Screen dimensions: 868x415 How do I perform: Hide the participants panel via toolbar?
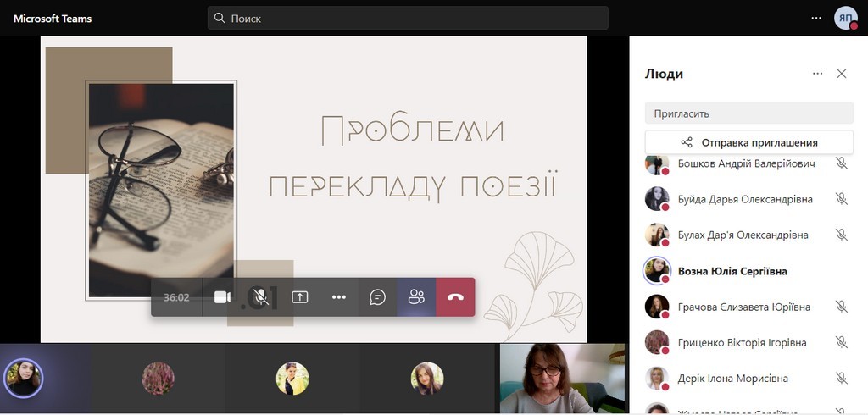coord(416,297)
